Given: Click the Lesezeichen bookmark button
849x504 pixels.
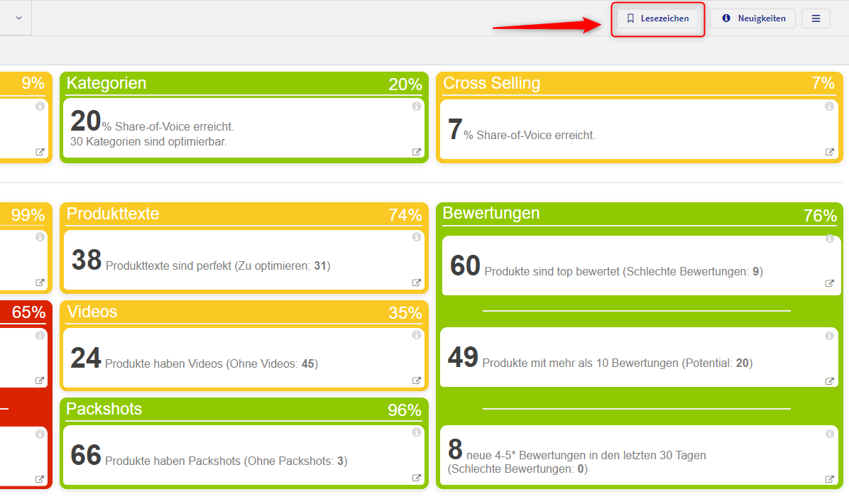Looking at the screenshot, I should point(657,18).
